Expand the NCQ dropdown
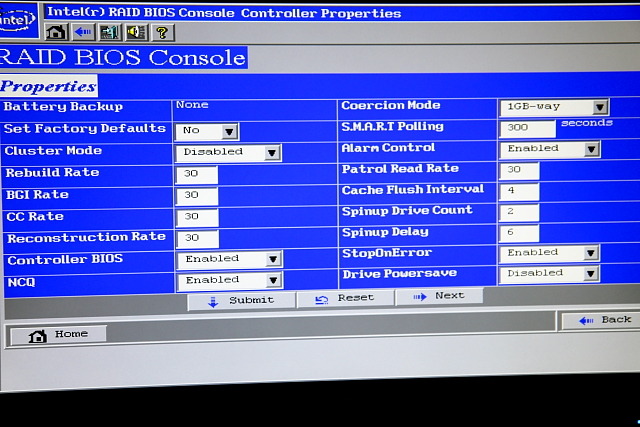 coord(230,281)
